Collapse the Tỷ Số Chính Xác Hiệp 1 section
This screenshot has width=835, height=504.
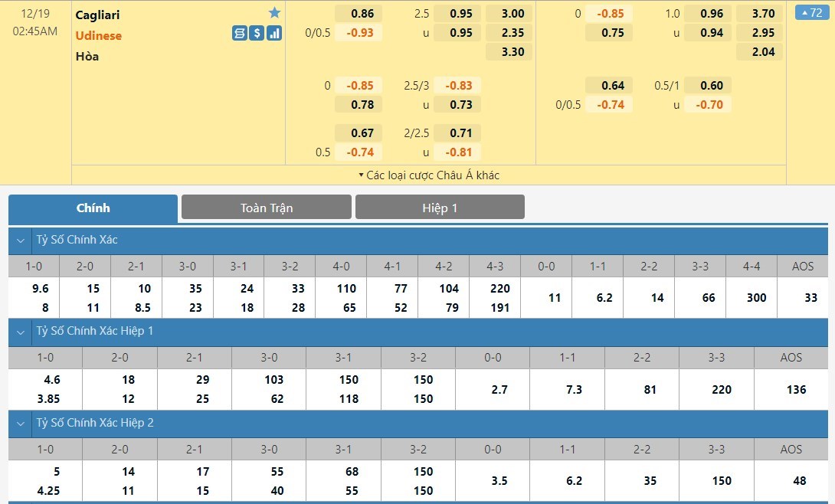pos(21,331)
